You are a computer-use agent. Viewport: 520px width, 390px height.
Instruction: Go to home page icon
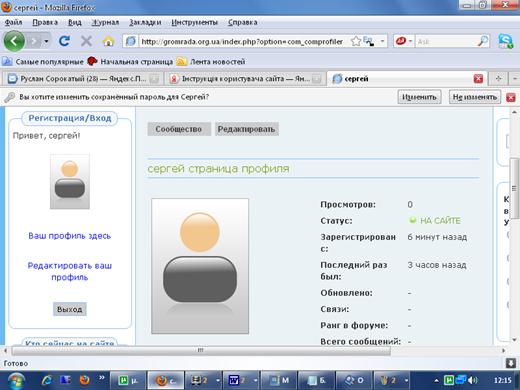[108, 41]
